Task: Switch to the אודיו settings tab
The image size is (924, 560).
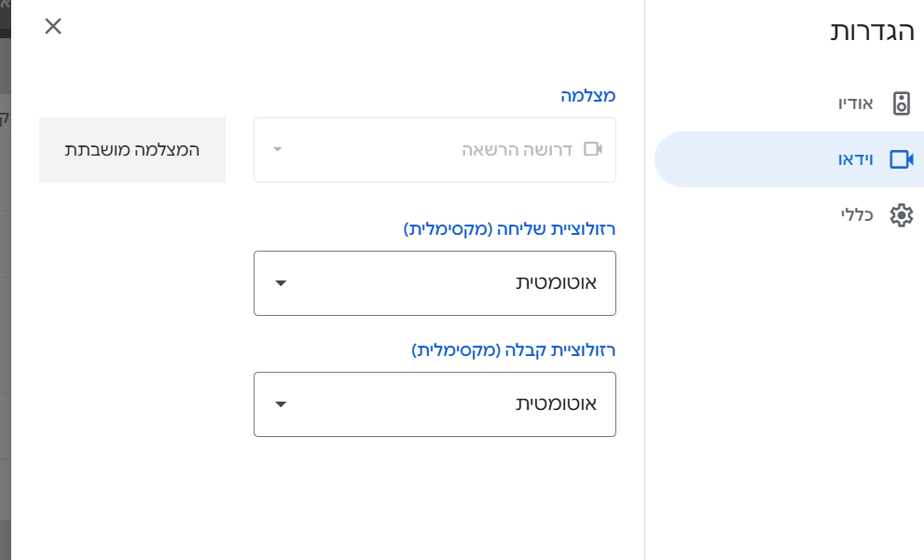Action: point(855,103)
